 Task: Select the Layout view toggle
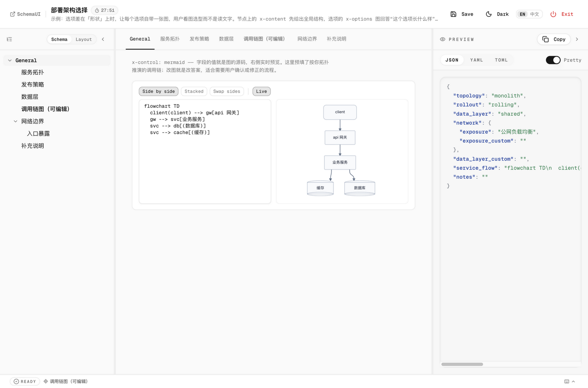coord(84,39)
